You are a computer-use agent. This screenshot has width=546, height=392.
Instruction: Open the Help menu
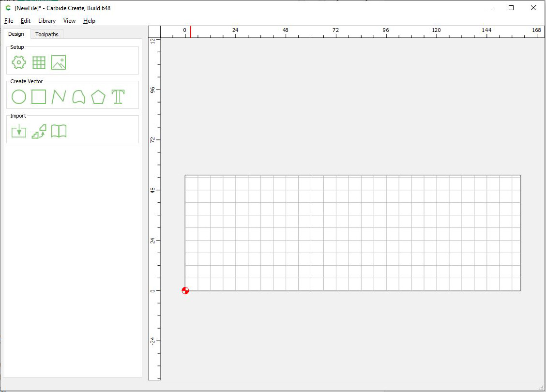pos(89,21)
